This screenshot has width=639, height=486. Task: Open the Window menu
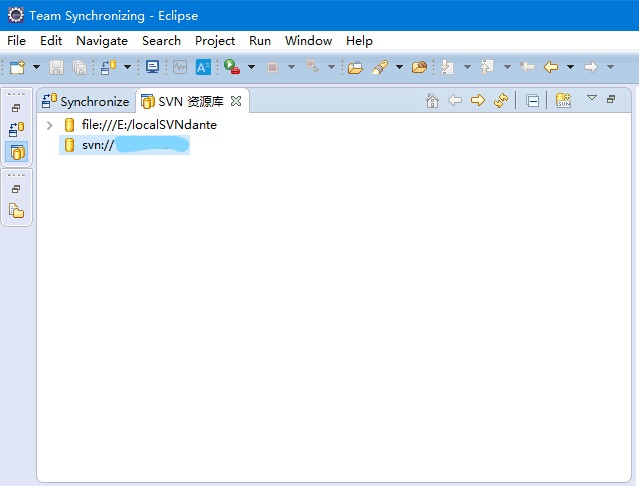click(x=308, y=41)
